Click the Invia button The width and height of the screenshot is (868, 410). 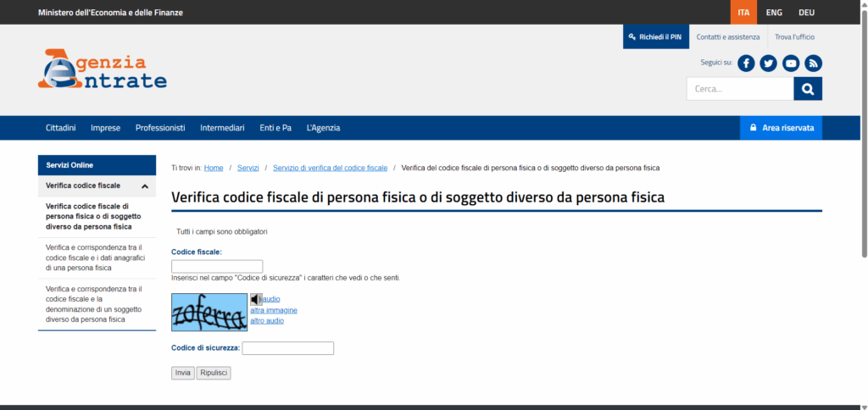[182, 373]
